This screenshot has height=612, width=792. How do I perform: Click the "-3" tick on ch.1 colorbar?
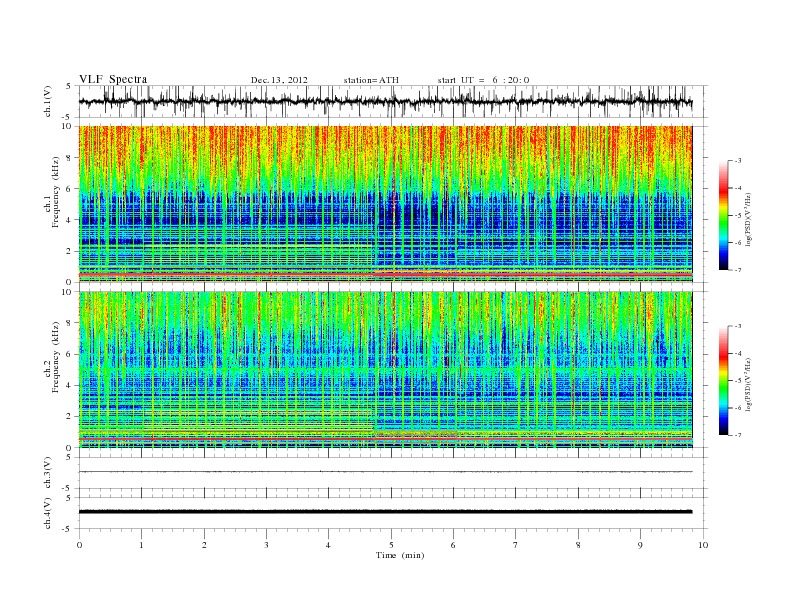pyautogui.click(x=738, y=161)
